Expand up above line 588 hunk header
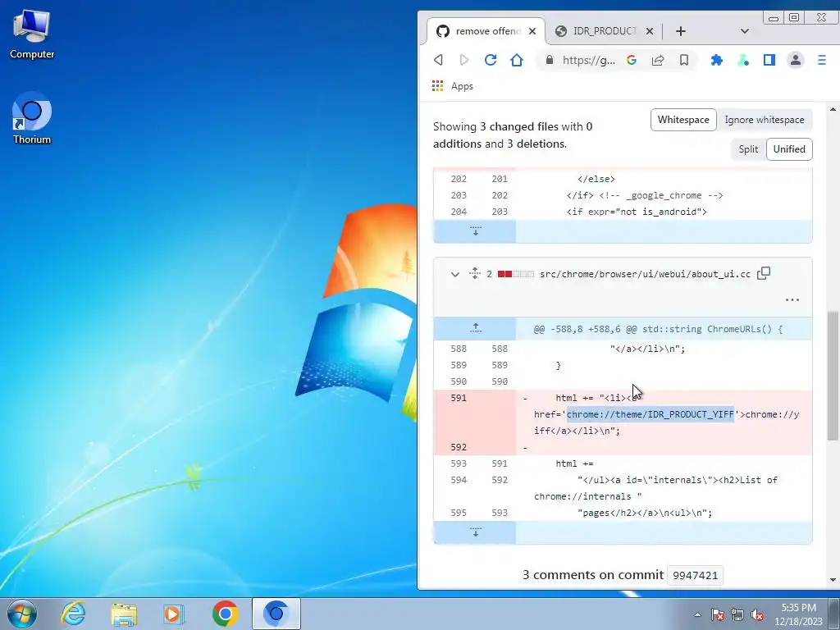The image size is (840, 630). tap(475, 328)
